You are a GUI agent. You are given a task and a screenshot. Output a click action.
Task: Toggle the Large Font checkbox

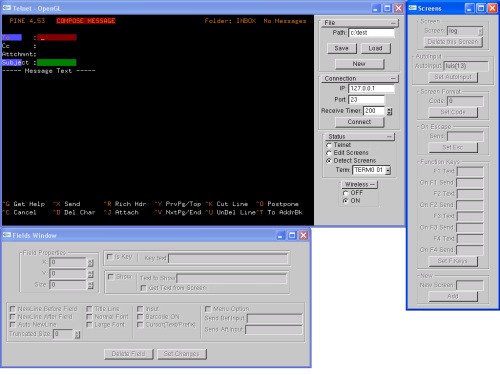click(x=89, y=325)
